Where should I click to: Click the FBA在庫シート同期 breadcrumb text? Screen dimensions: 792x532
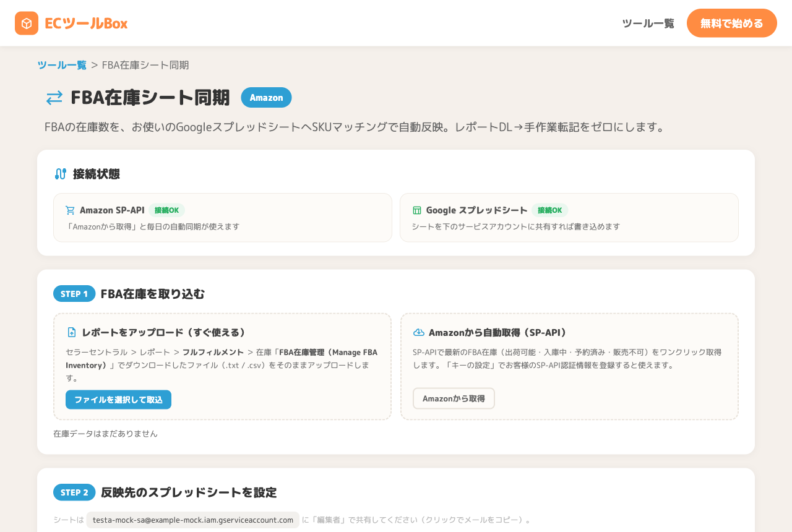pos(145,65)
